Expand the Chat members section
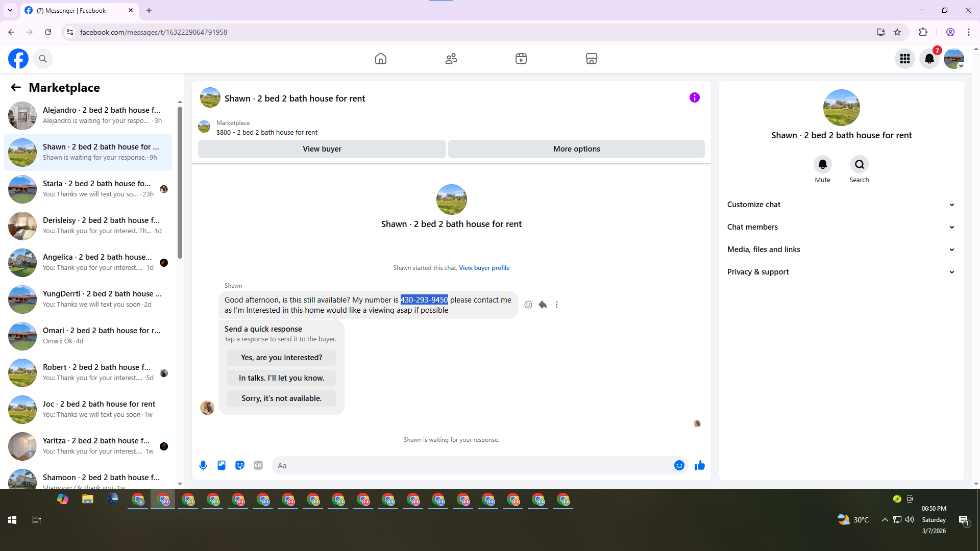 [x=841, y=227]
